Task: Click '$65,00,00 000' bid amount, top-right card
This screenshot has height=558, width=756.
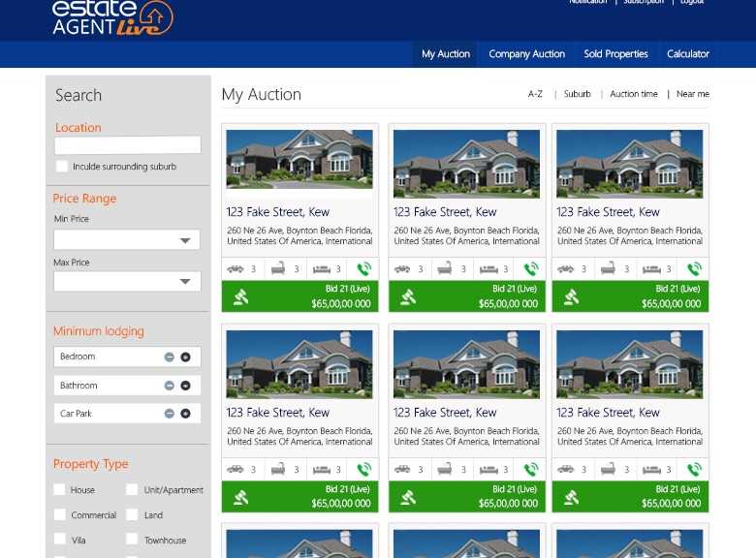Action: tap(671, 304)
